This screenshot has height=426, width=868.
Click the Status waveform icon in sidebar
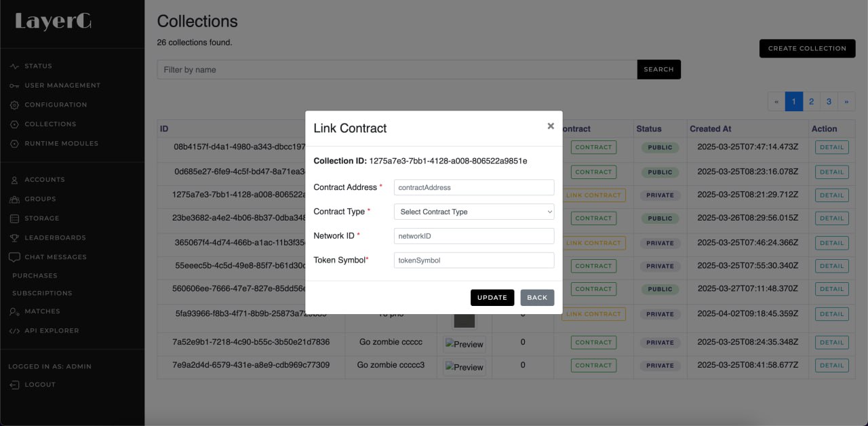coord(14,66)
